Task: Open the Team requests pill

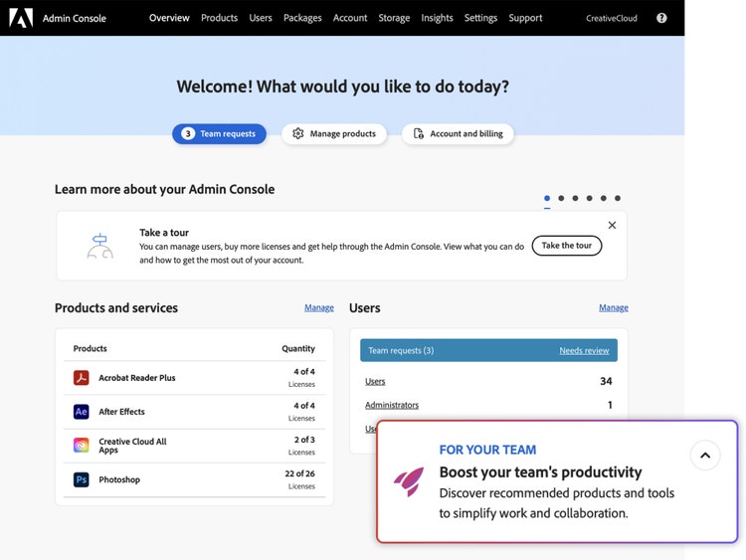Action: tap(219, 134)
